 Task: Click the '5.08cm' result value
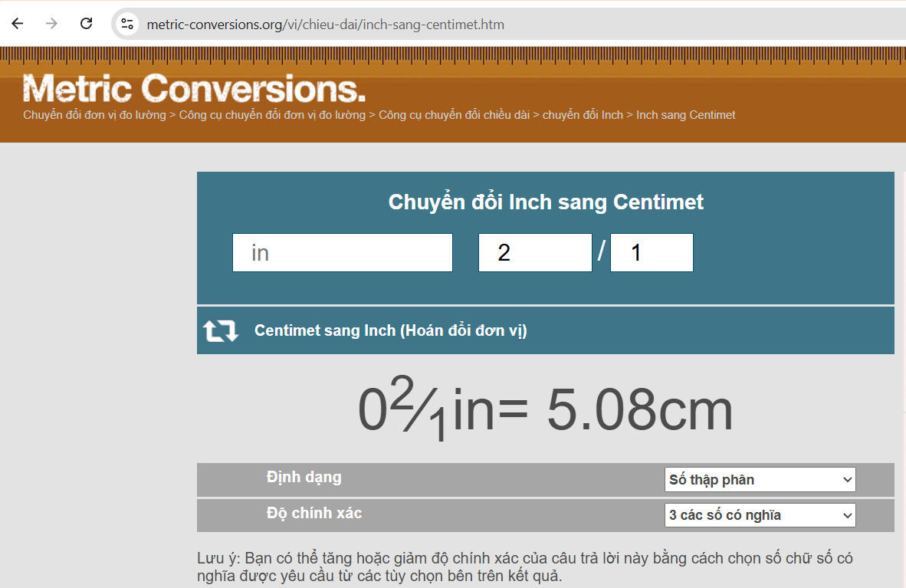(x=639, y=410)
